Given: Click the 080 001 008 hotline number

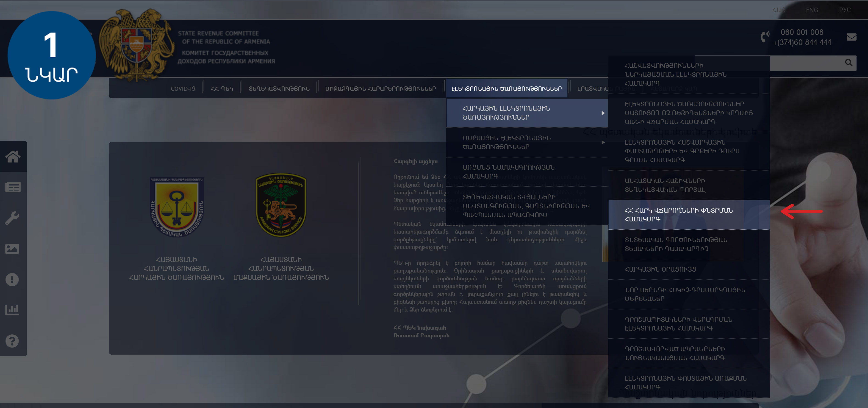Looking at the screenshot, I should tap(802, 32).
